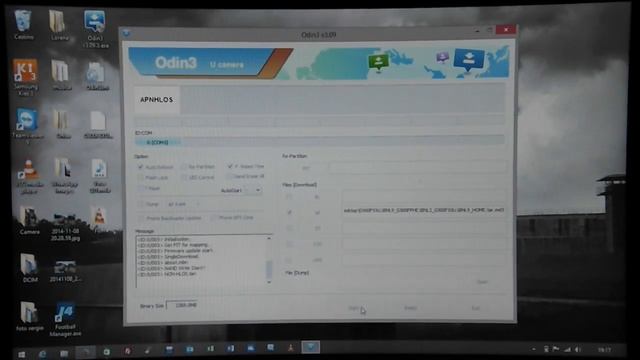
Task: Click the Message log scrollbar thumb
Action: click(269, 269)
